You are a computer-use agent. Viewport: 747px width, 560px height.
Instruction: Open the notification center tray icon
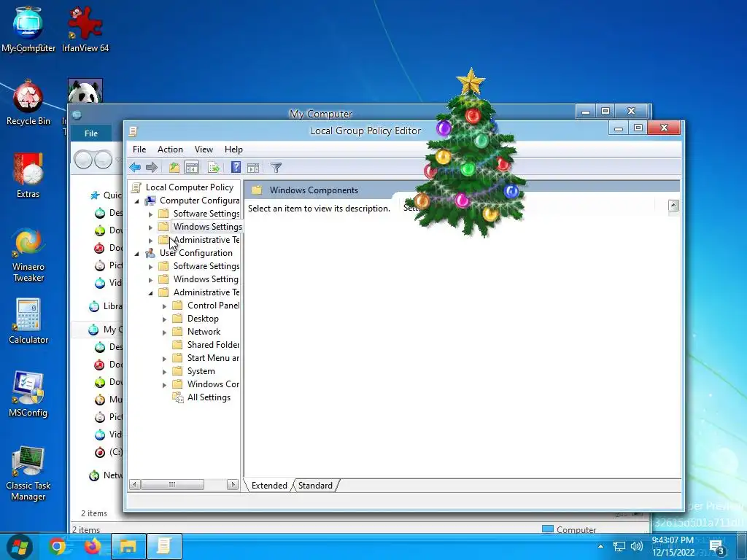click(718, 548)
